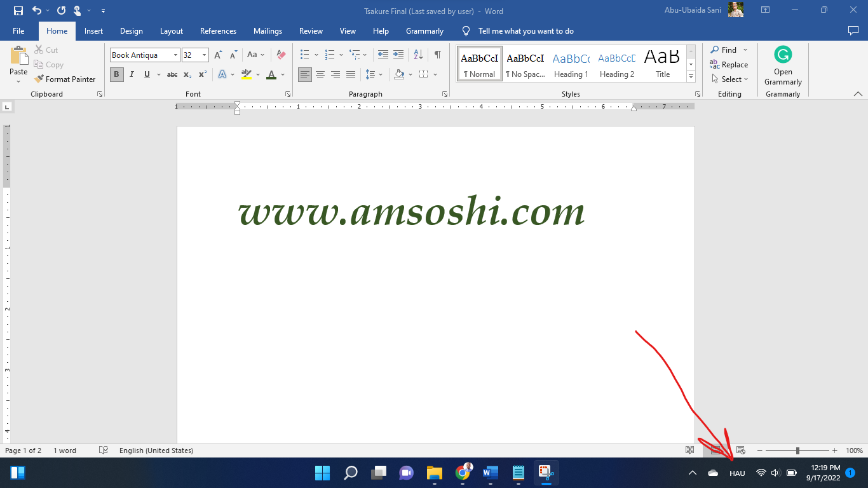Image resolution: width=868 pixels, height=488 pixels.
Task: Toggle Bold formatting
Action: [x=116, y=74]
